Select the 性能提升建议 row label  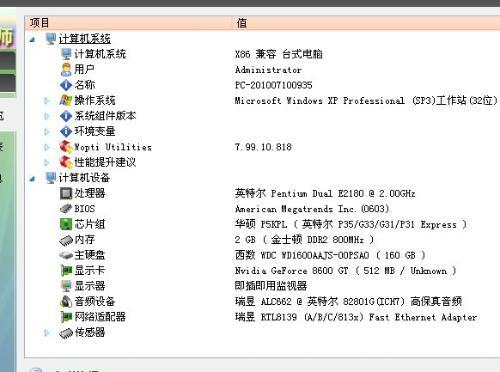point(105,162)
